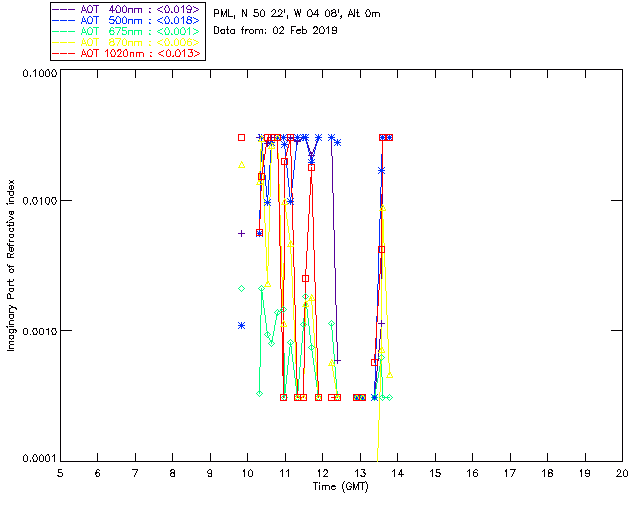This screenshot has height=512, width=640.
Task: Click the AOT 400nm purple legend entry
Action: pyautogui.click(x=126, y=9)
